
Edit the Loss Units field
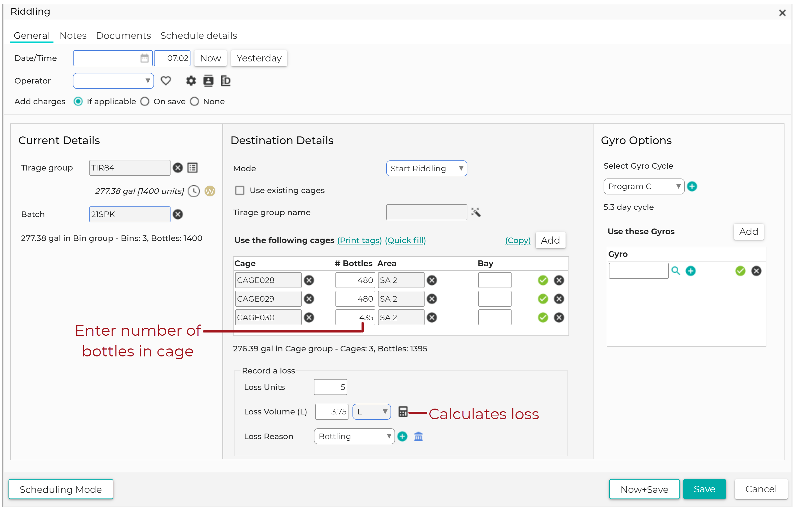tap(330, 387)
